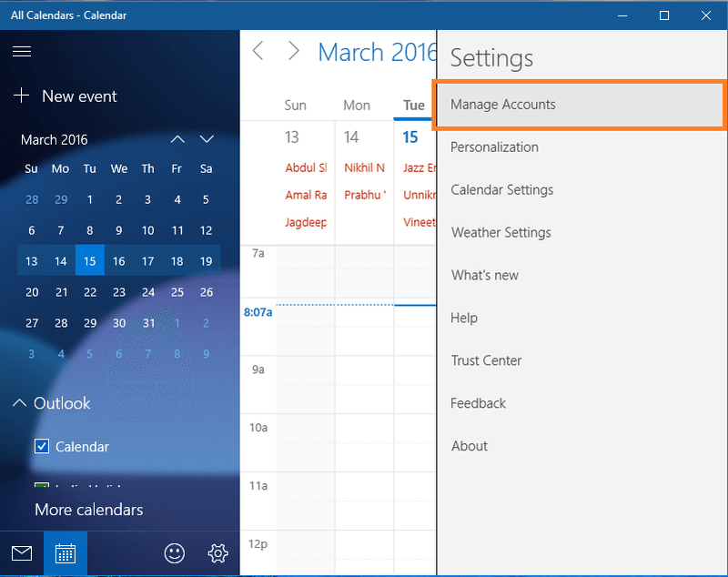
Task: Collapse the Outlook calendars section
Action: pyautogui.click(x=19, y=402)
